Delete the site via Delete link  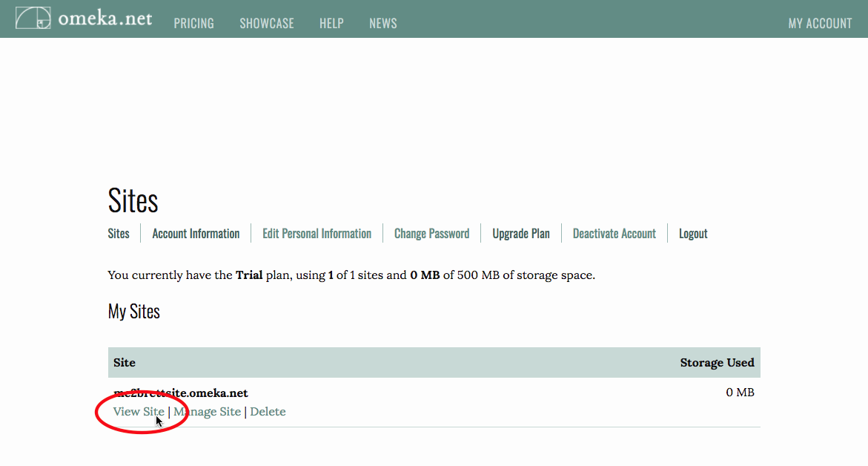point(268,412)
